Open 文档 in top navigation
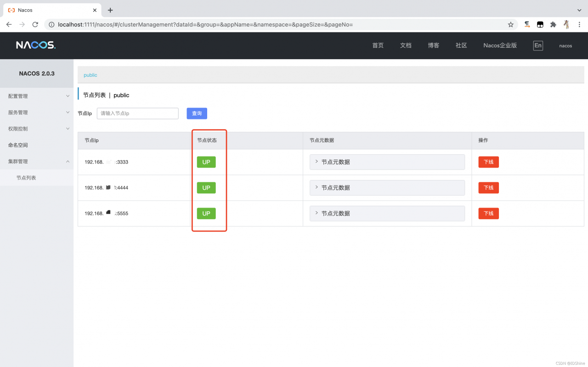Viewport: 588px width, 367px height. (x=406, y=45)
